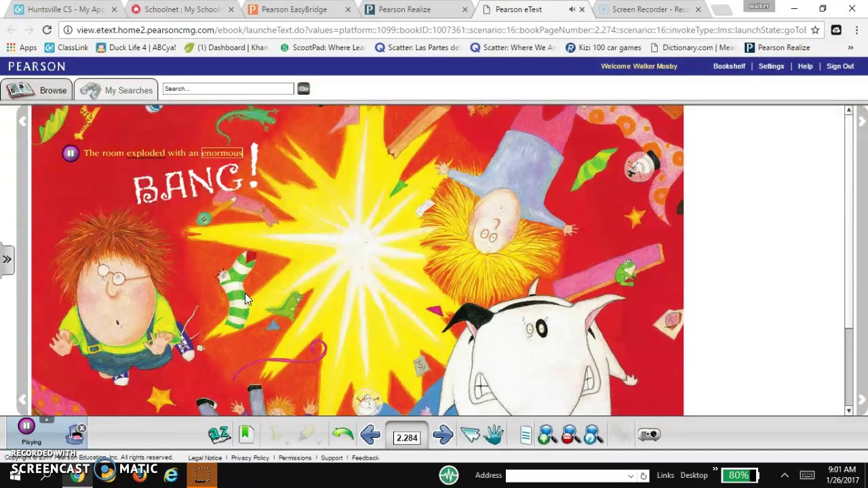The height and width of the screenshot is (488, 868).
Task: Close the audio character popup
Action: tap(81, 428)
